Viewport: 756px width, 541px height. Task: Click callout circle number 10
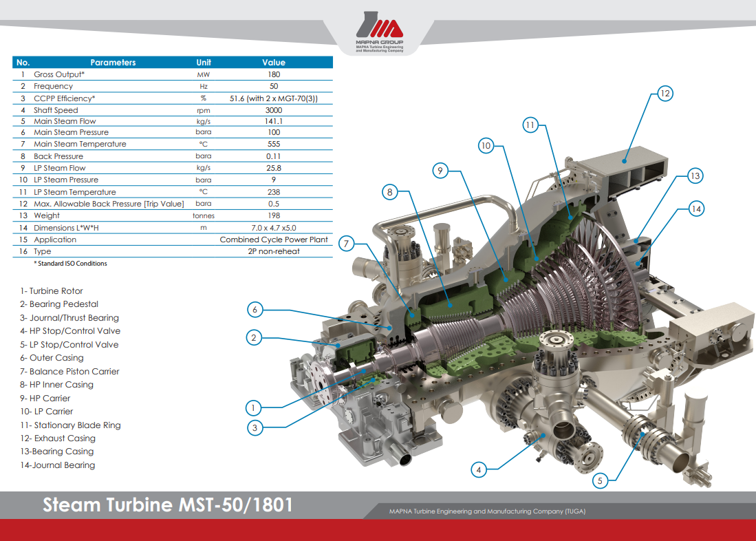click(x=486, y=146)
